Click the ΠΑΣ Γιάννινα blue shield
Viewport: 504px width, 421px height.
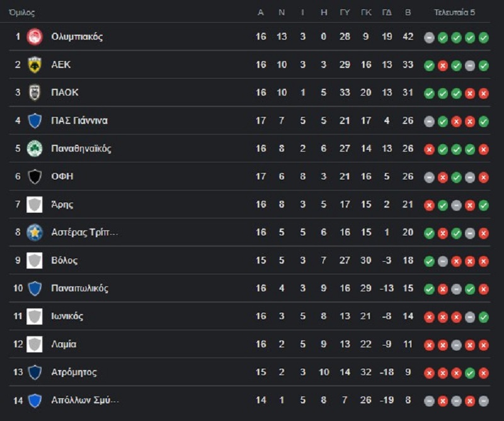pos(35,120)
